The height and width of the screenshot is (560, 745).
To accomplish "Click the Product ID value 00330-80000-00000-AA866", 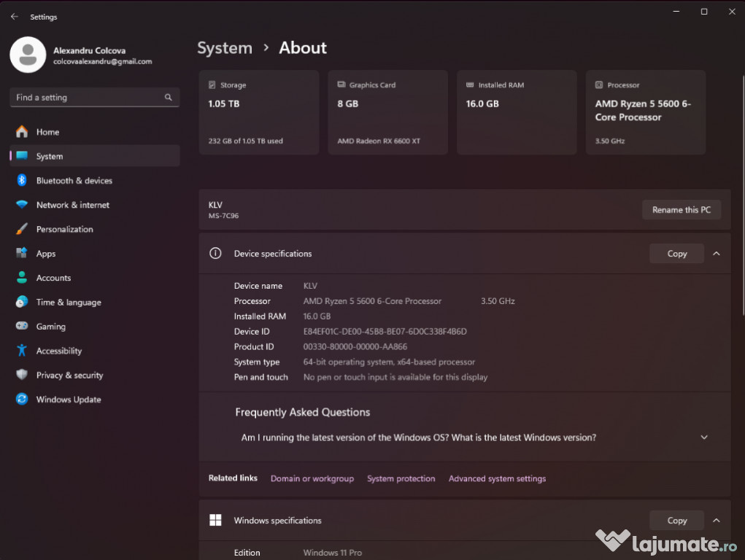I will click(x=355, y=346).
